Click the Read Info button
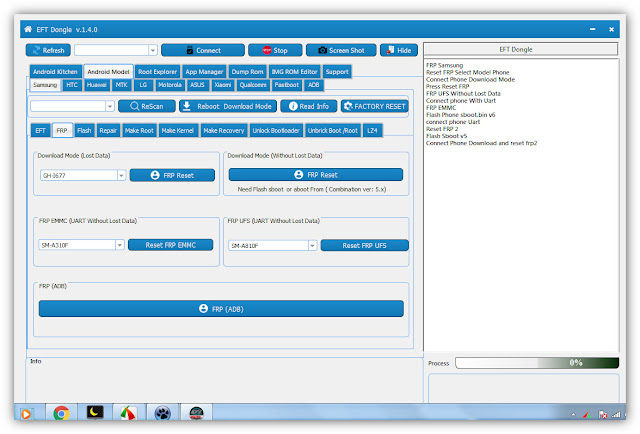The image size is (640, 434). click(x=309, y=106)
